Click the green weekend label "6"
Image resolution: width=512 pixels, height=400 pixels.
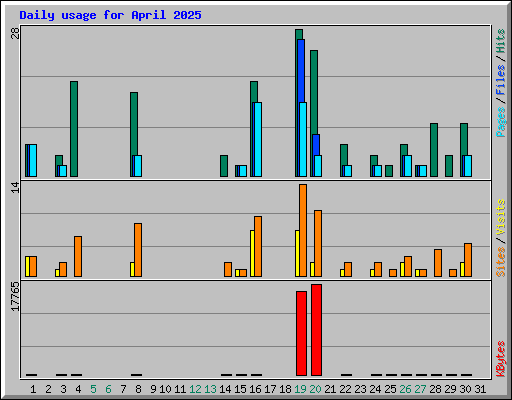tap(108, 389)
